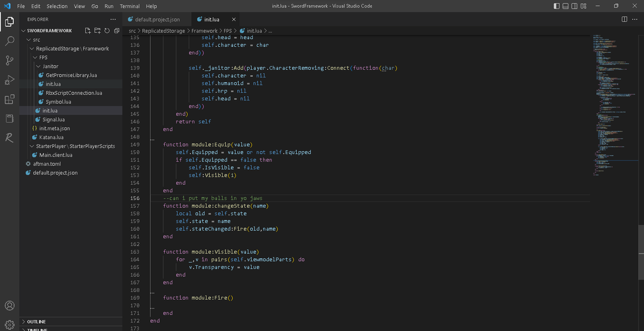Open the R-shaped extension icon in activity bar
The height and width of the screenshot is (331, 644).
coord(10,138)
